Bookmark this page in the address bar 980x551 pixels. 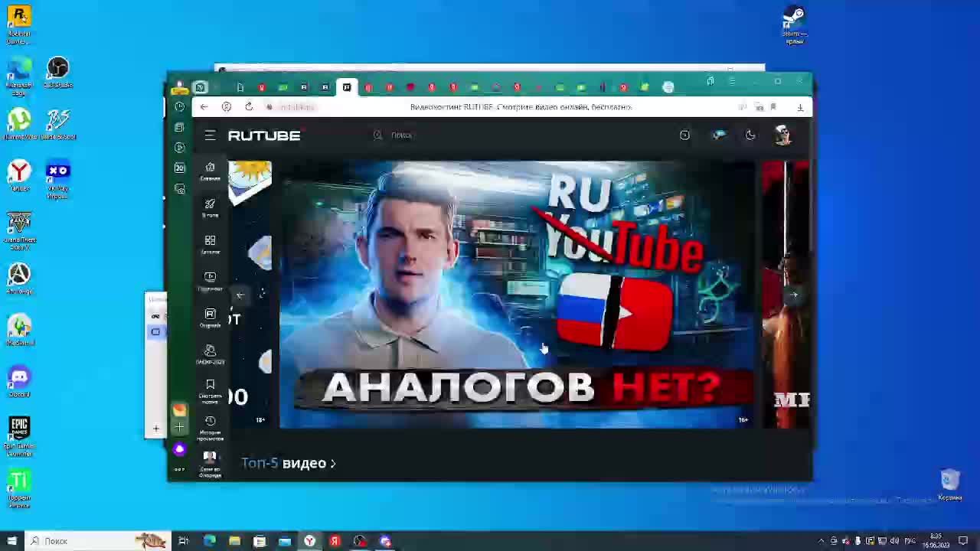click(x=773, y=107)
